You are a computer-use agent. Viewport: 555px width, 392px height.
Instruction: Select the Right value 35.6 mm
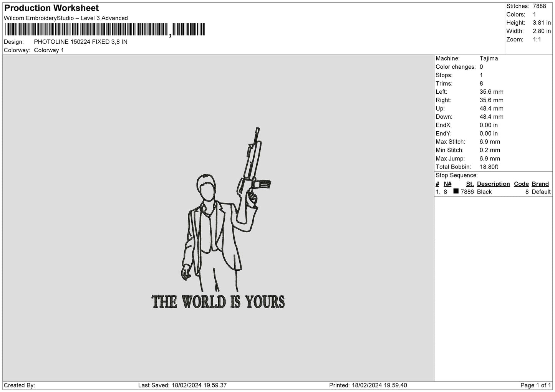(492, 100)
